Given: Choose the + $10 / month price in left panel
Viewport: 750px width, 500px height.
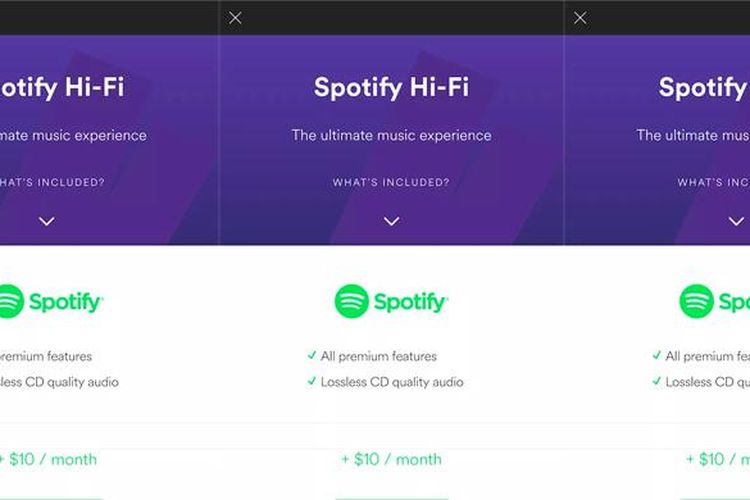Looking at the screenshot, I should pyautogui.click(x=50, y=459).
